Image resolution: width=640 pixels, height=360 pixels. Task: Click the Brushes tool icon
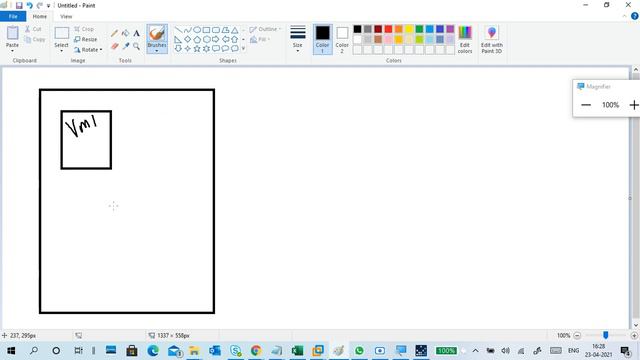157,33
